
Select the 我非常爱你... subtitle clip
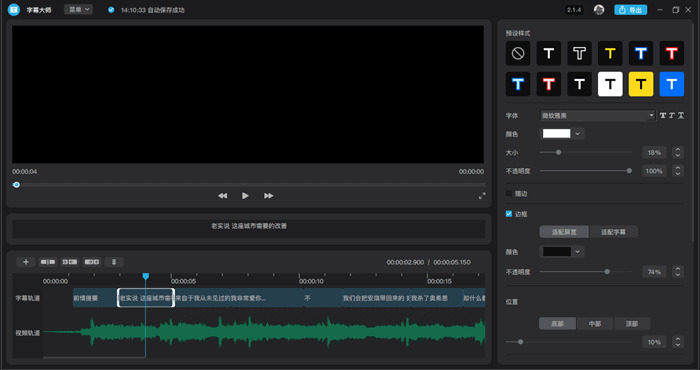click(x=267, y=298)
